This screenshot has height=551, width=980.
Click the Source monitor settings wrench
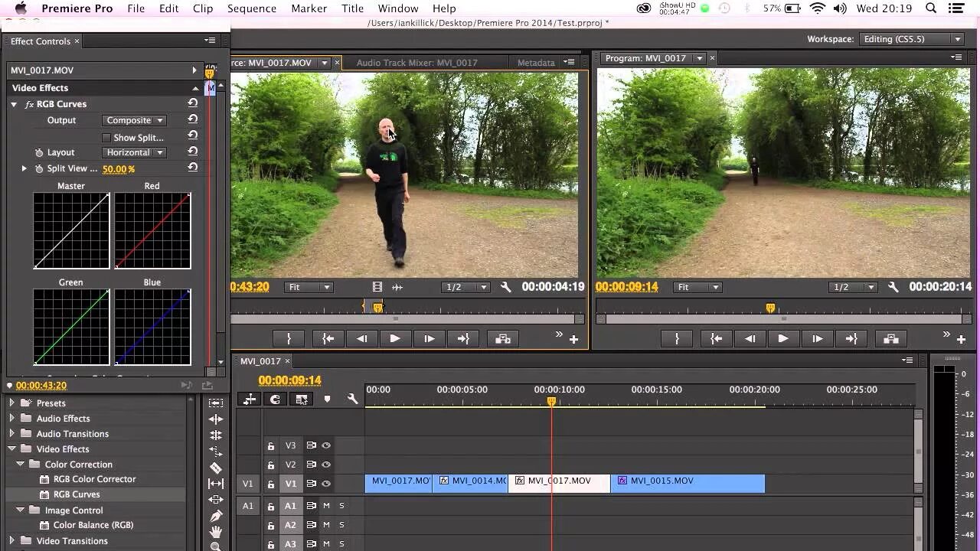click(x=505, y=287)
